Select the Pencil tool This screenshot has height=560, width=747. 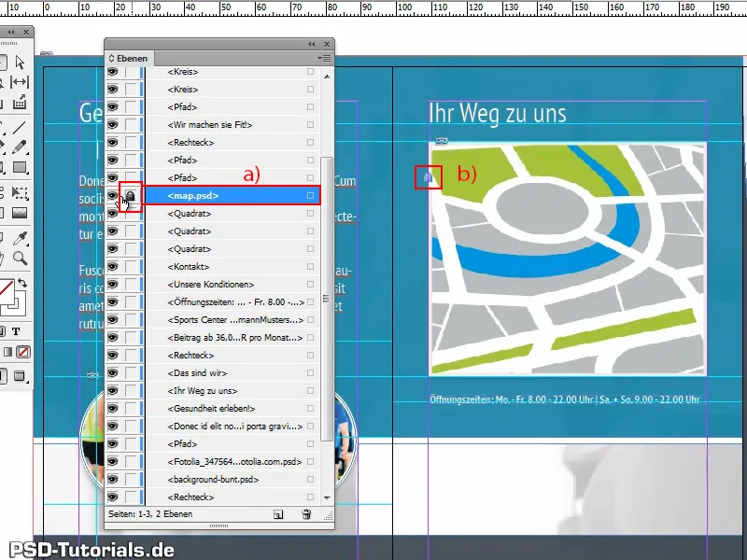pyautogui.click(x=20, y=147)
